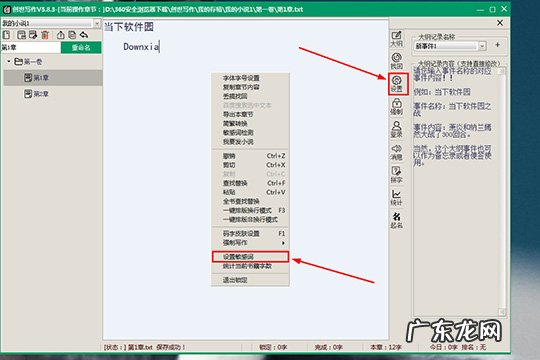Click the plus button beside 新事件1
The height and width of the screenshot is (360, 540).
(x=497, y=45)
